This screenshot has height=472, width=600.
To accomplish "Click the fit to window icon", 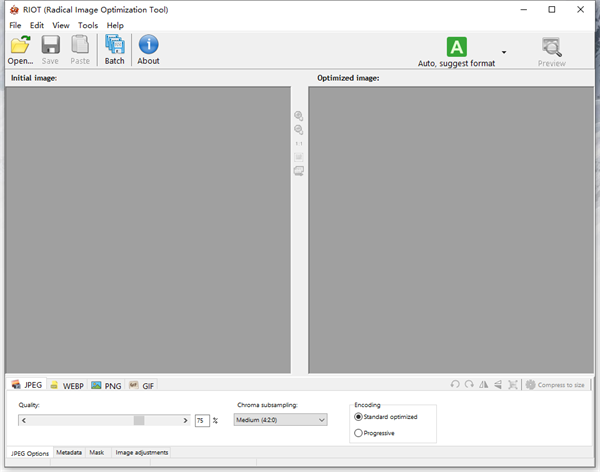I will (298, 157).
